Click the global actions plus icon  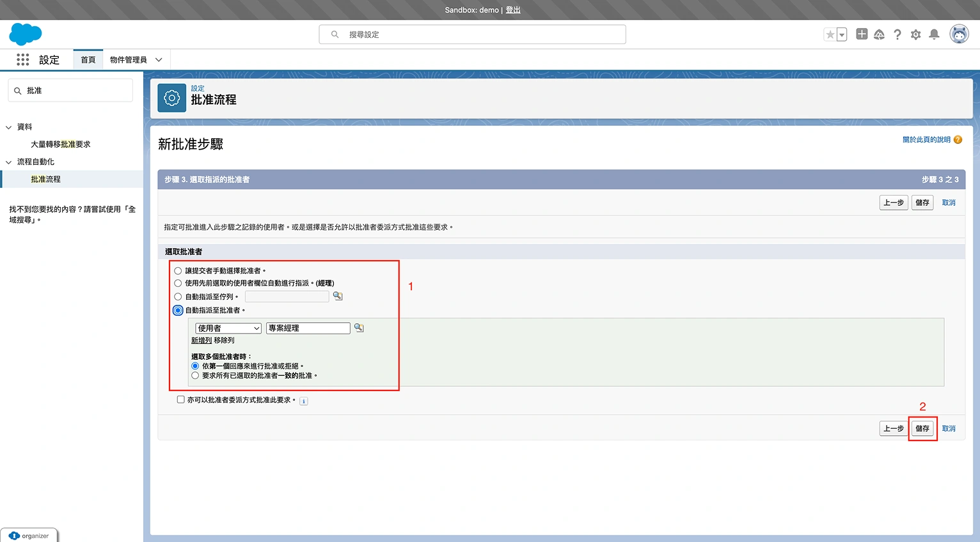pos(862,35)
